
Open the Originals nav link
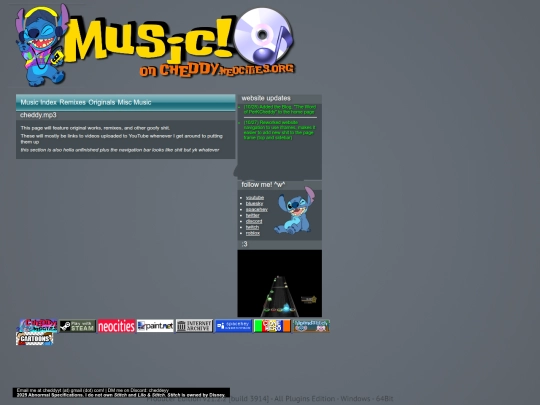tap(102, 102)
